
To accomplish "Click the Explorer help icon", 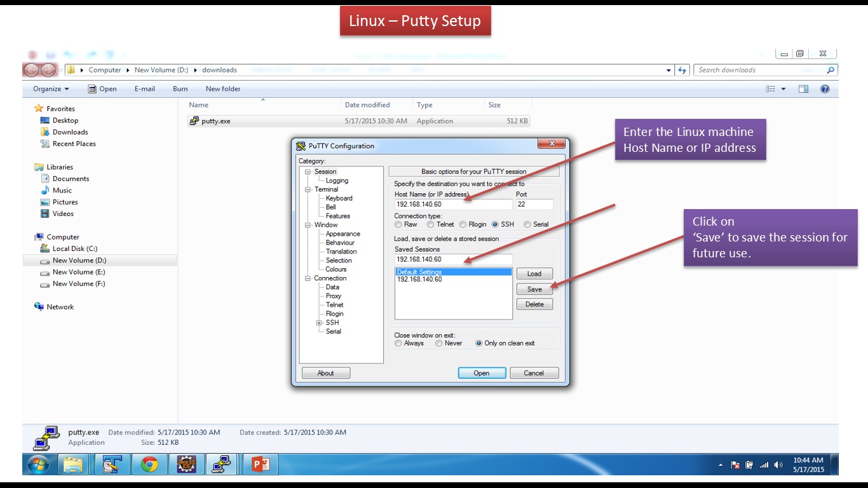I will [x=825, y=89].
